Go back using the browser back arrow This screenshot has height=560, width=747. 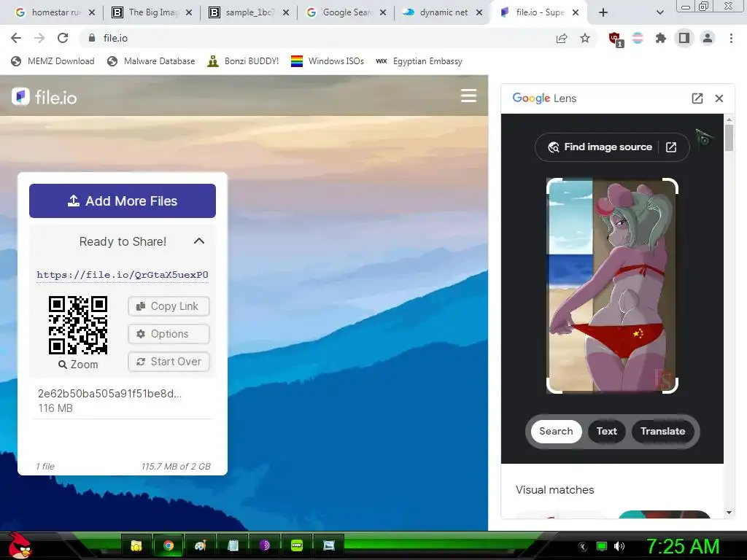point(16,38)
